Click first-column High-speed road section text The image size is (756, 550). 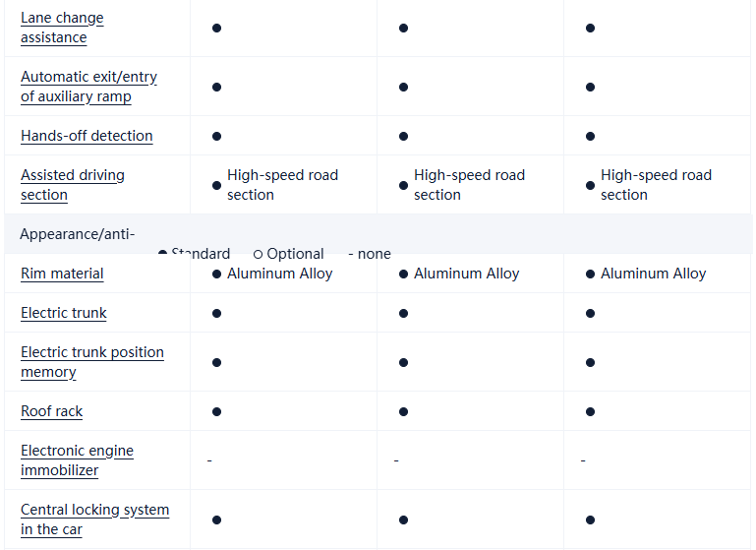coord(282,185)
